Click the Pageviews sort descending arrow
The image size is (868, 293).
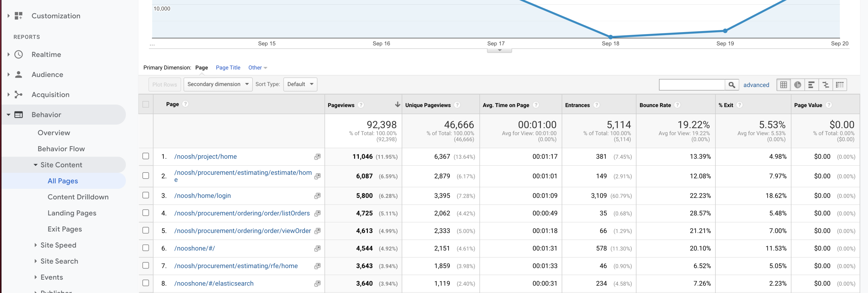[x=397, y=104]
